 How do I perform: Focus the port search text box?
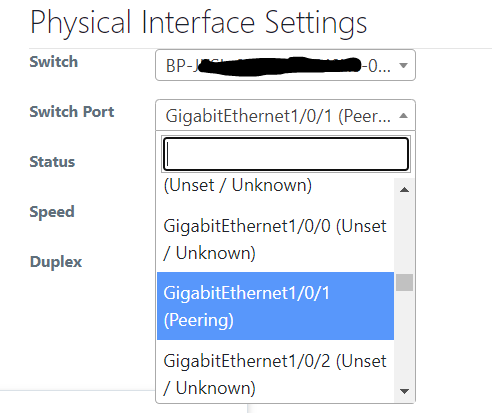(x=286, y=154)
